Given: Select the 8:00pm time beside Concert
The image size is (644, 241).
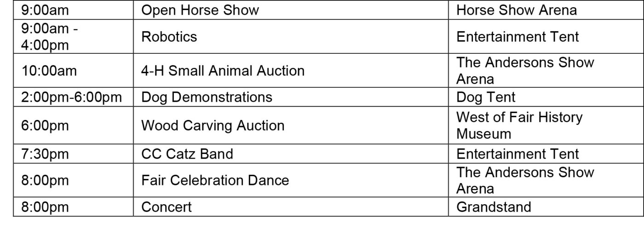Looking at the screenshot, I should coord(45,207).
